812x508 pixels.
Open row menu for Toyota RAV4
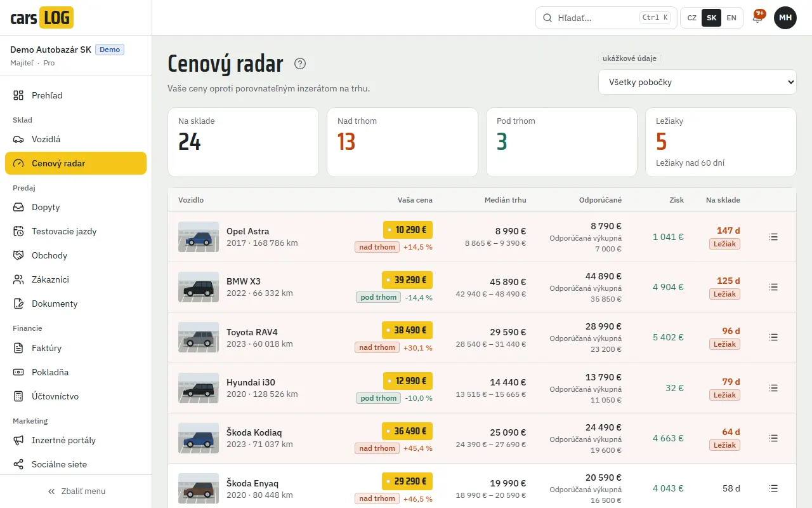(x=773, y=337)
